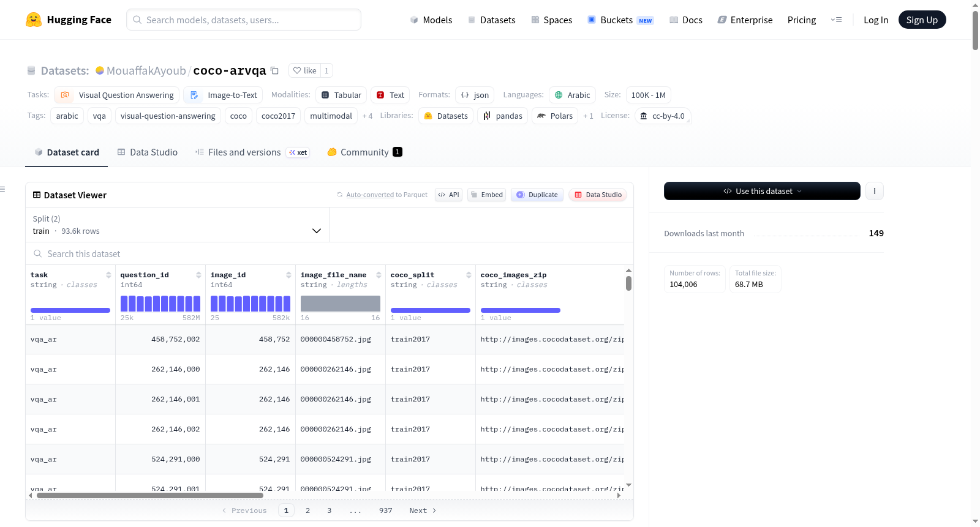This screenshot has height=527, width=980.
Task: Click the multimodal tag
Action: [x=331, y=116]
